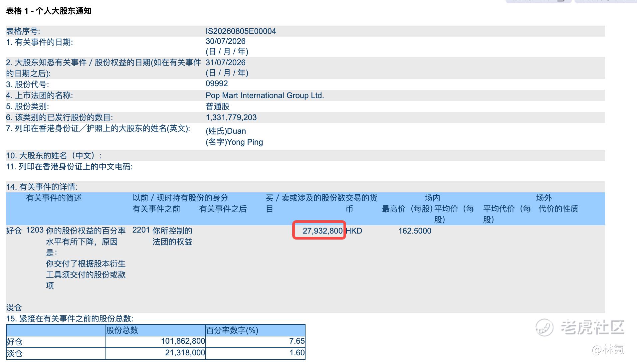Select the capacity code 2201

pos(141,230)
